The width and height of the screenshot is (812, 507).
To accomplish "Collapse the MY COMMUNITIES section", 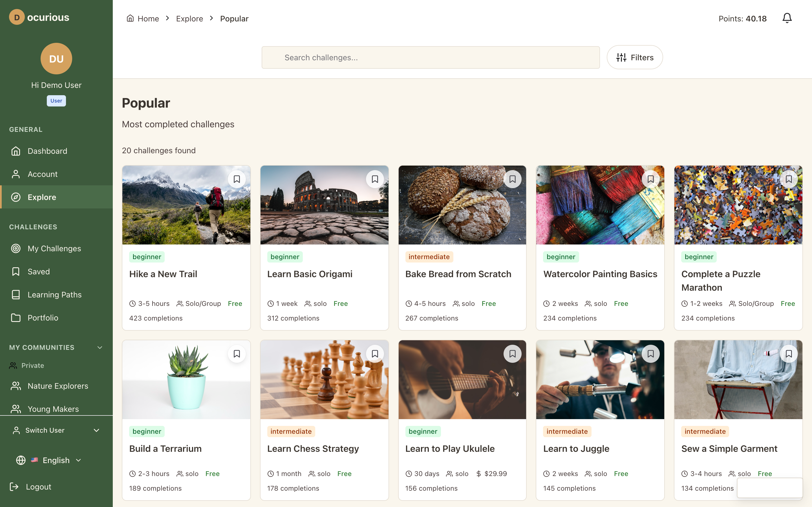I will [100, 347].
